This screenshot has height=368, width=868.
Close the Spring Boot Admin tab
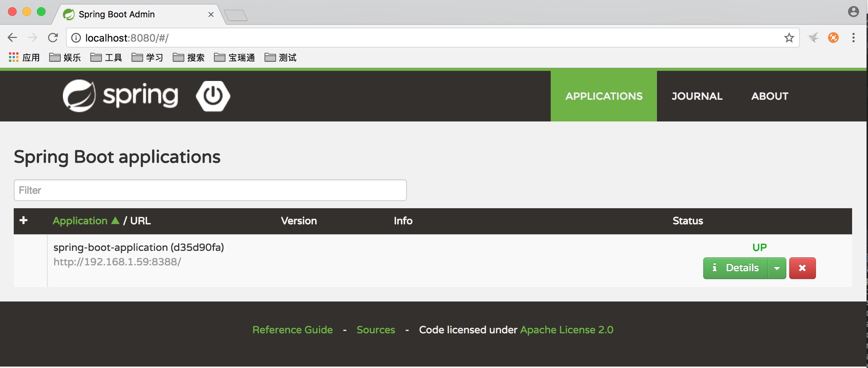coord(211,14)
